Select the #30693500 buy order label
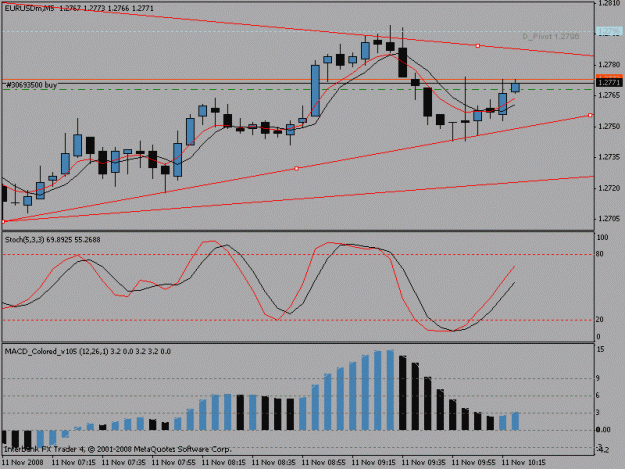625x469 pixels. (31, 85)
